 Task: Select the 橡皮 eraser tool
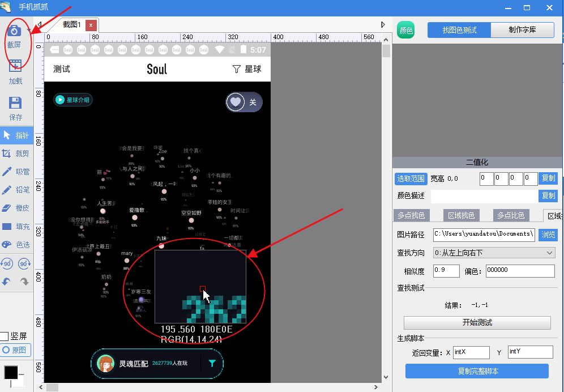(x=16, y=208)
